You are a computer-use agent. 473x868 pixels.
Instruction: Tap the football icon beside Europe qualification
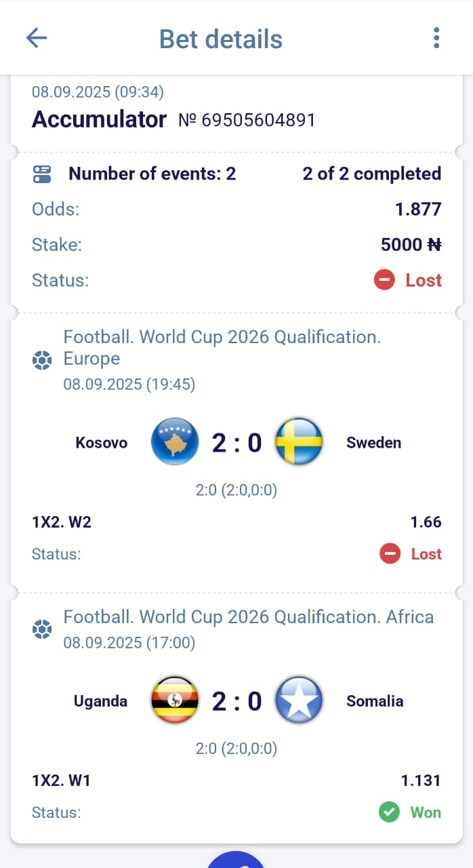[42, 360]
